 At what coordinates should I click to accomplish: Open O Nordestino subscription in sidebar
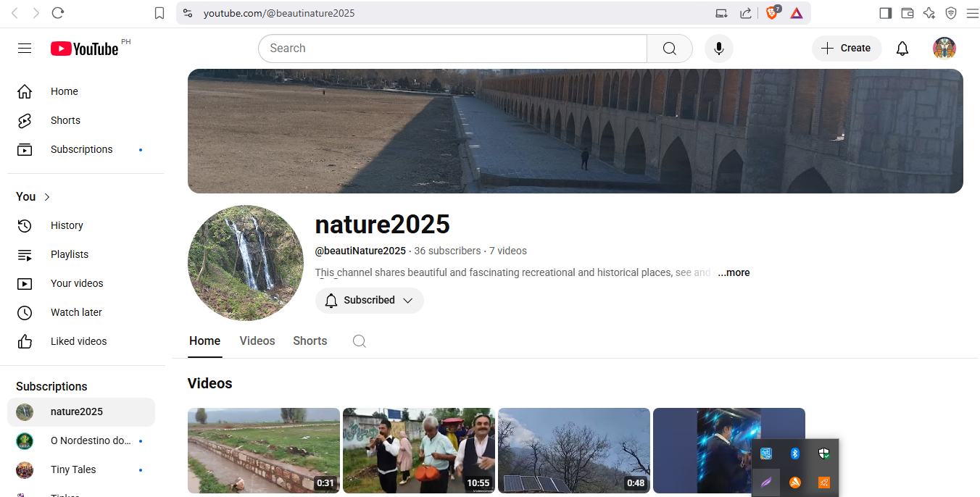coord(81,441)
